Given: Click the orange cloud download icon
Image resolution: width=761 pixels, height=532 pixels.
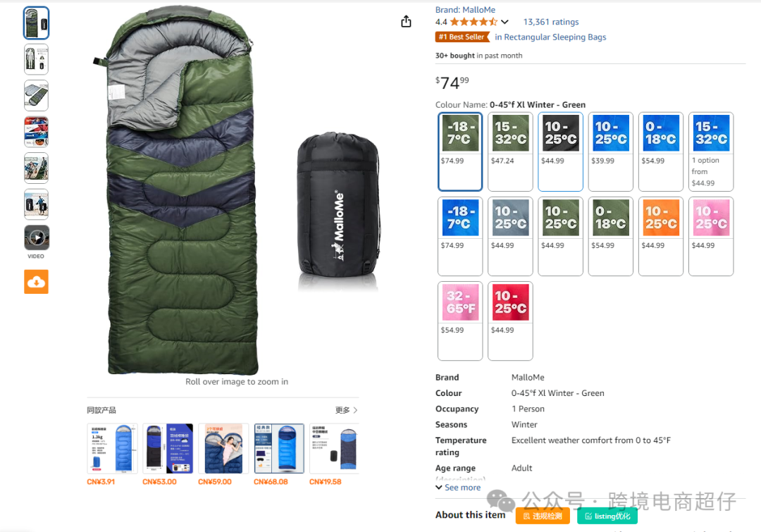Looking at the screenshot, I should coord(37,282).
